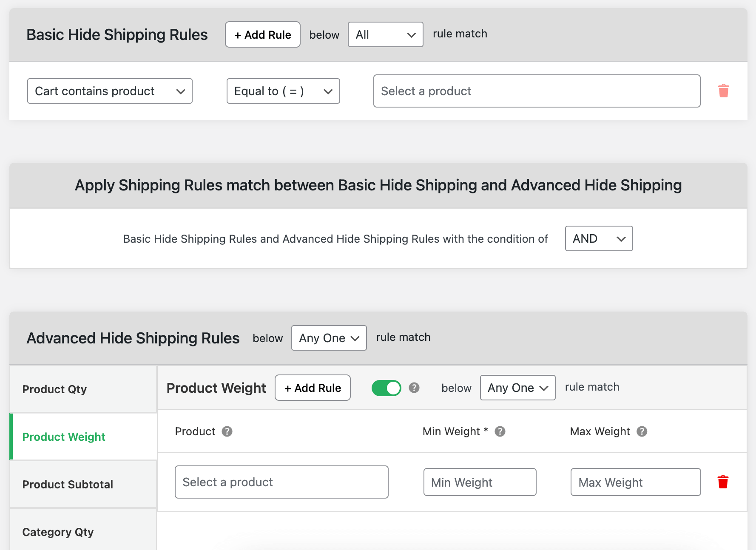756x550 pixels.
Task: Click the basic rule Select a product field
Action: point(537,91)
